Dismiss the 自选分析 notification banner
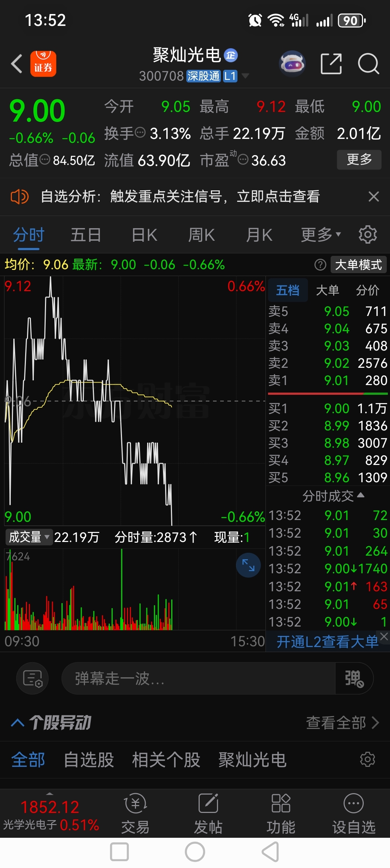The width and height of the screenshot is (390, 868). pyautogui.click(x=374, y=196)
